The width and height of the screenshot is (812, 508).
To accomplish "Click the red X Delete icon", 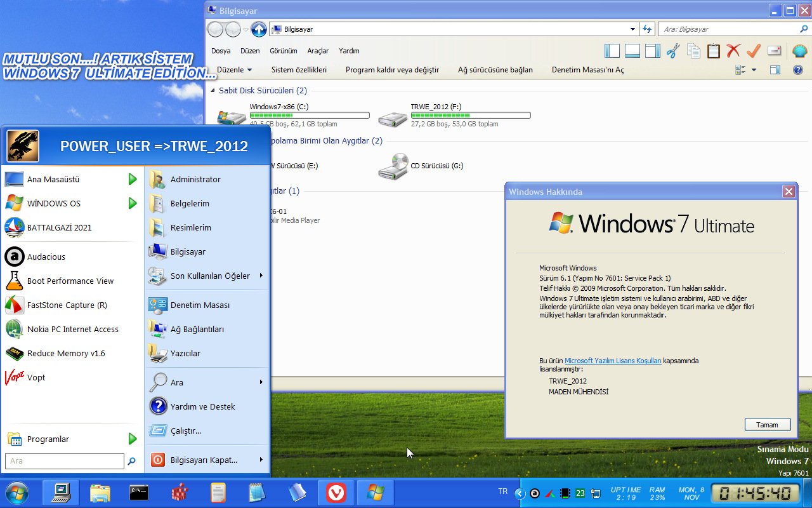I will pyautogui.click(x=733, y=51).
